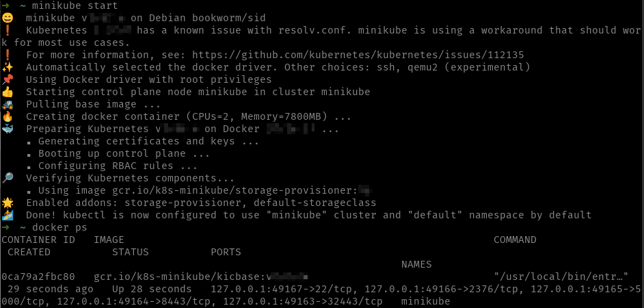
Task: Click exclamation mark beside Kubernetes known issue line
Action: 8,30
